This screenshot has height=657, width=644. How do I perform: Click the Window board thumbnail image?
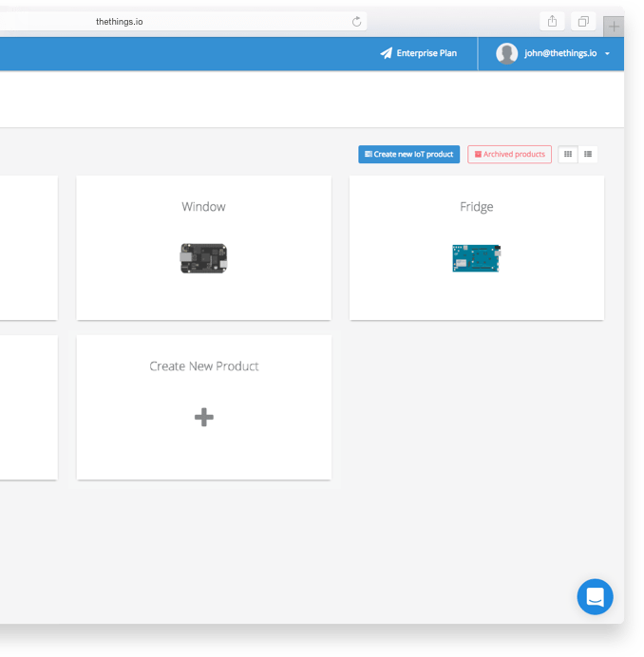point(204,258)
